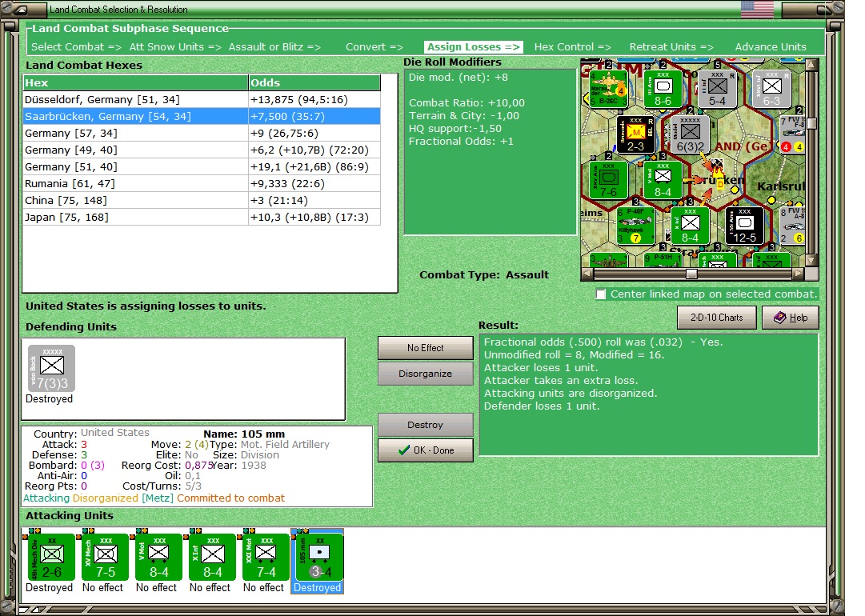Click the P-51H aircraft on map bottom
This screenshot has width=865, height=616.
(x=663, y=260)
